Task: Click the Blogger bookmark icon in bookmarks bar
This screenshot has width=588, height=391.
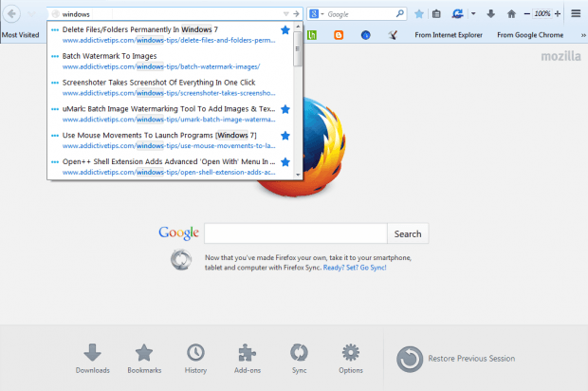Action: click(x=339, y=35)
